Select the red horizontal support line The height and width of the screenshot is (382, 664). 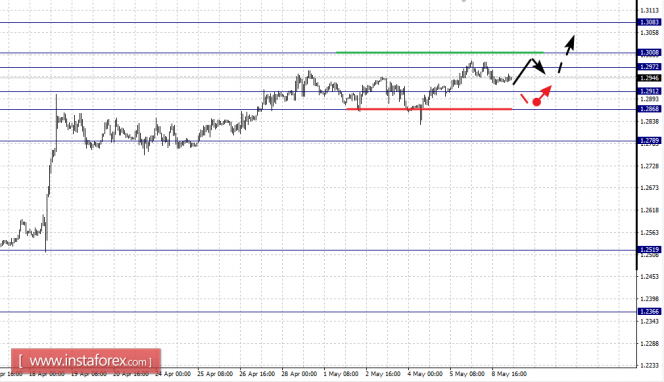click(429, 109)
